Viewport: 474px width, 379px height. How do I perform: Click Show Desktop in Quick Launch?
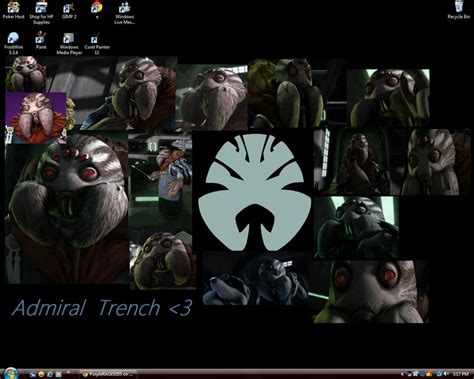[x=33, y=374]
